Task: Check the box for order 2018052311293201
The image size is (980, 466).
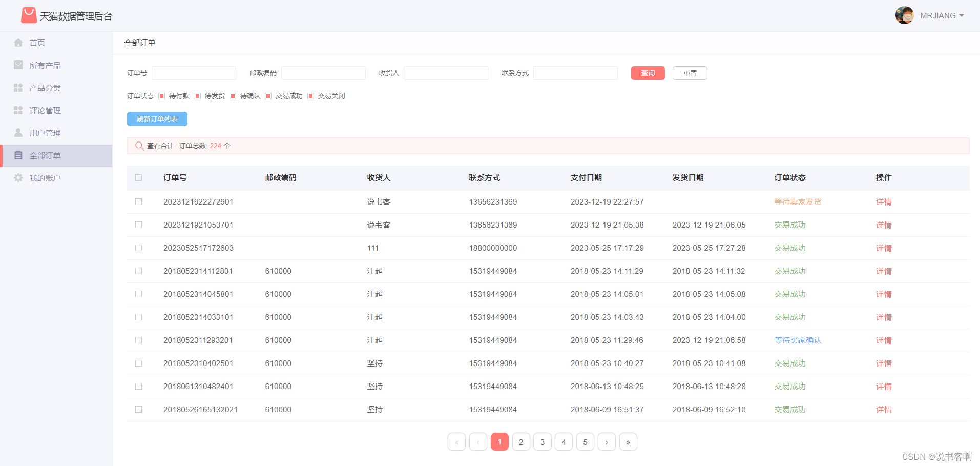Action: [x=138, y=340]
